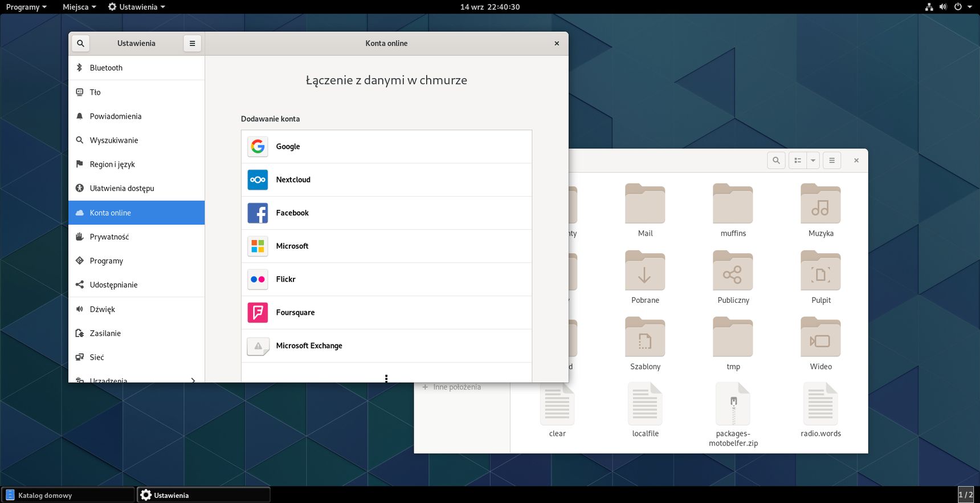Screen dimensions: 980x503
Task: Choose Facebook account provider
Action: coord(386,213)
